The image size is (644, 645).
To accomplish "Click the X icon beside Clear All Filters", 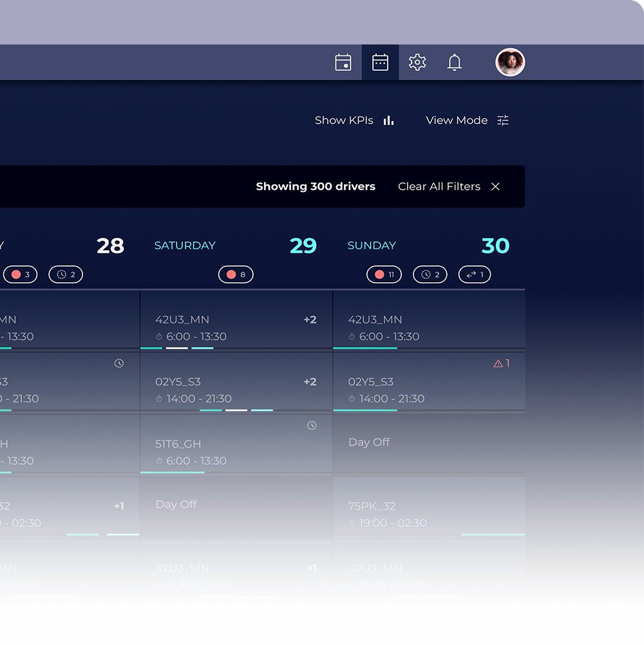I will tap(495, 187).
